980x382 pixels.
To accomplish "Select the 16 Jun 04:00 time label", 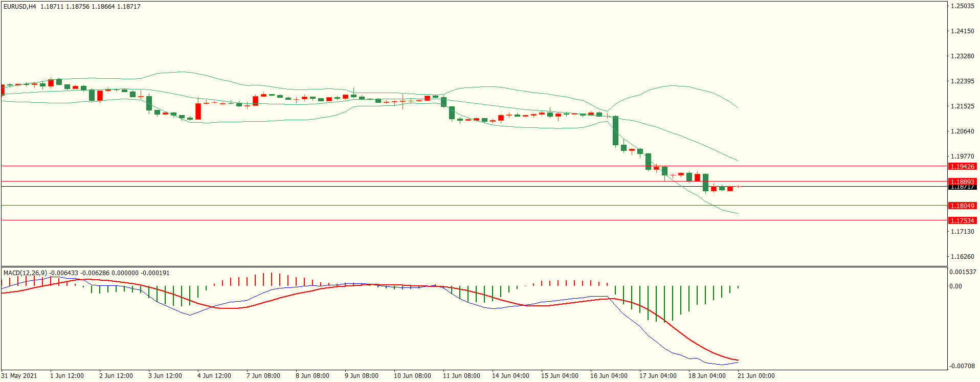I will 608,376.
